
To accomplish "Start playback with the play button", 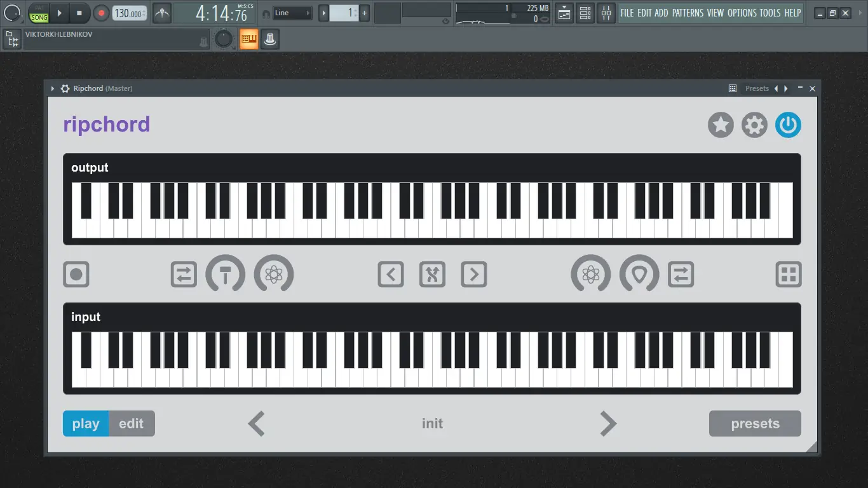I will tap(59, 13).
